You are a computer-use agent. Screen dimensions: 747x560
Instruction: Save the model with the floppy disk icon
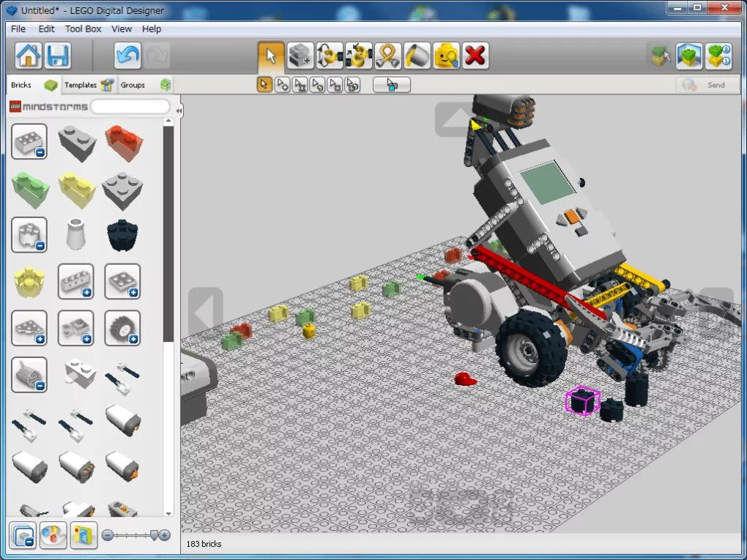[58, 56]
